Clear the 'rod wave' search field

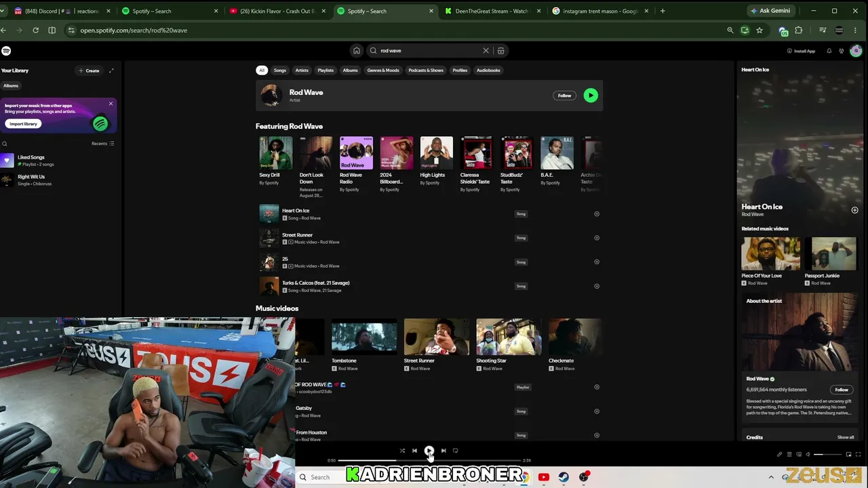[486, 51]
